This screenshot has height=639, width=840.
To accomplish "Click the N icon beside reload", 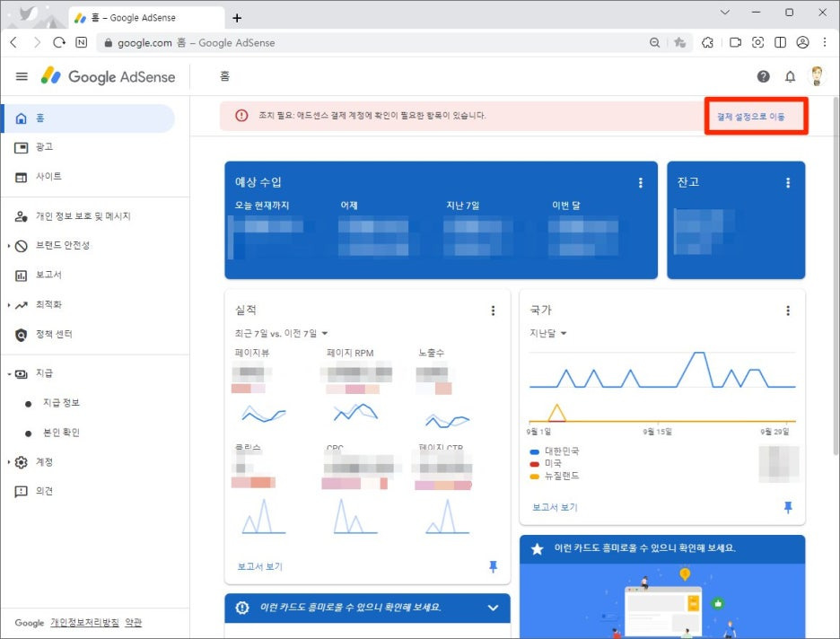I will [x=82, y=42].
